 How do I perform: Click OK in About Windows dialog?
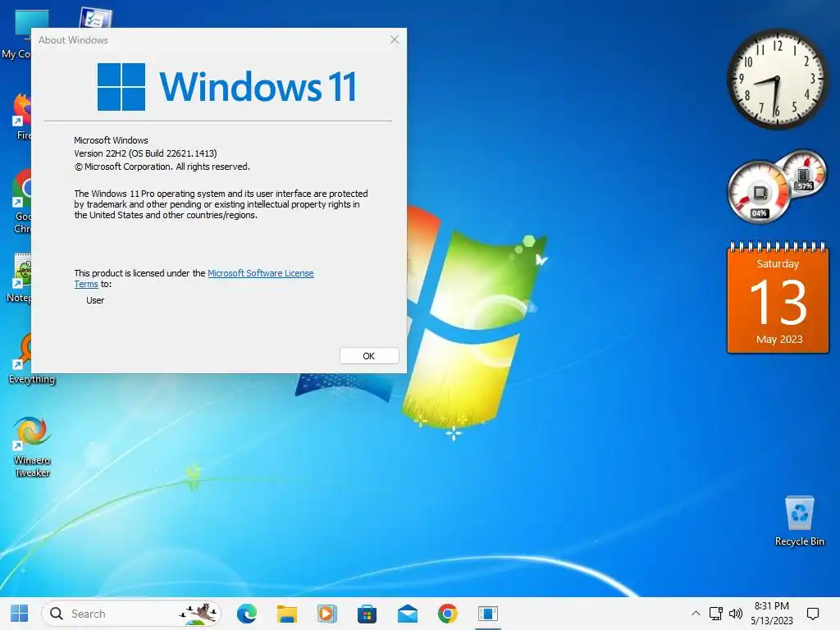369,356
